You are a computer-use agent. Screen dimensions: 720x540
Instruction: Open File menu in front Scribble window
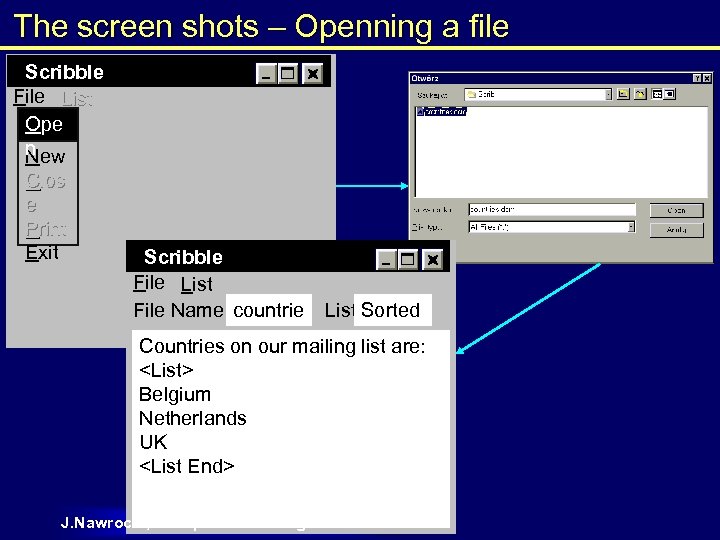[149, 283]
